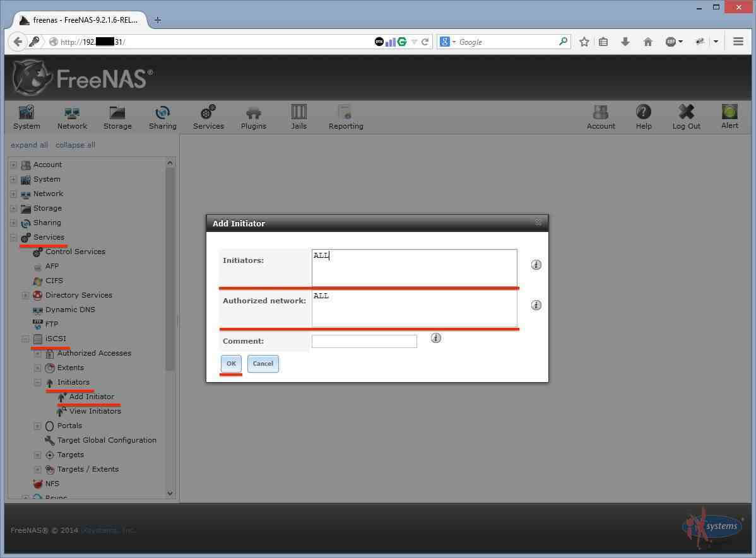Click the FreeNAS logo
Image resolution: width=756 pixels, height=558 pixels.
coord(82,78)
